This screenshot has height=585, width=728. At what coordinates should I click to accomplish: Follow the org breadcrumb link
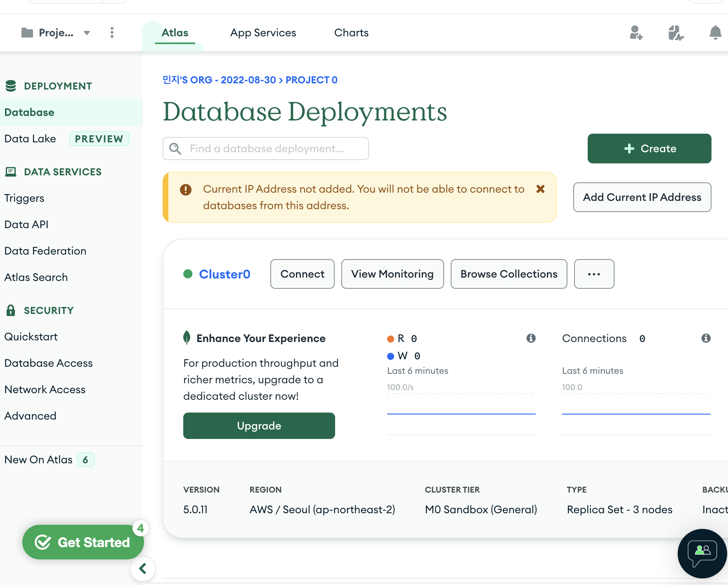point(219,80)
